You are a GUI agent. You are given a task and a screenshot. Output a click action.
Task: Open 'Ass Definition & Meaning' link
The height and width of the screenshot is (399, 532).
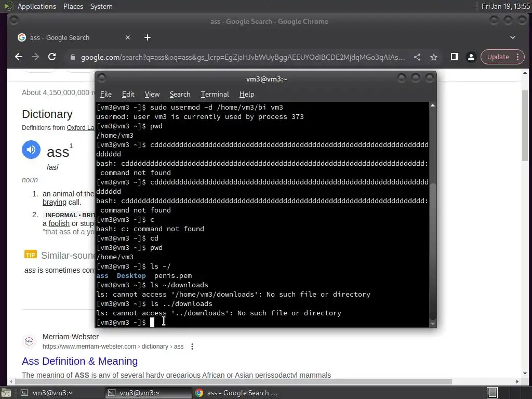[x=79, y=361]
